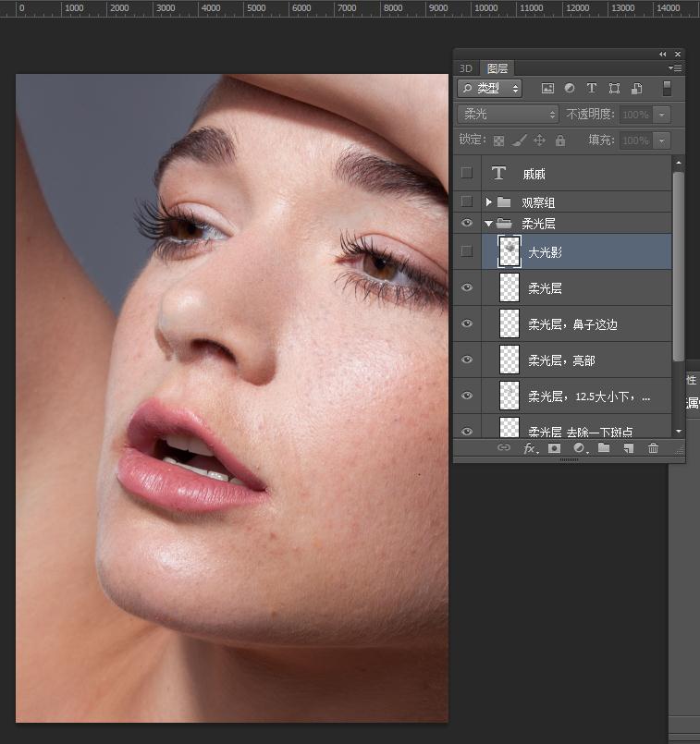
Task: Add a layer mask from the panel bottom
Action: click(554, 448)
